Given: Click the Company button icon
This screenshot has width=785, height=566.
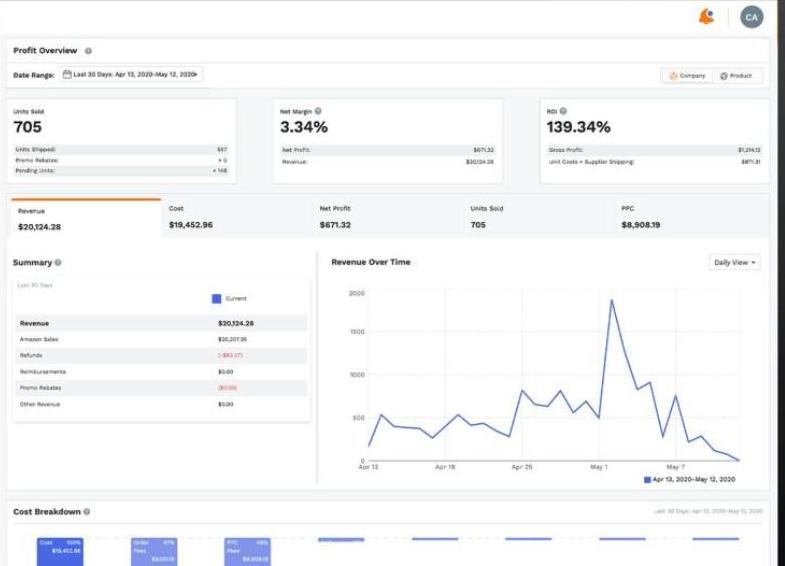Looking at the screenshot, I should coord(673,76).
